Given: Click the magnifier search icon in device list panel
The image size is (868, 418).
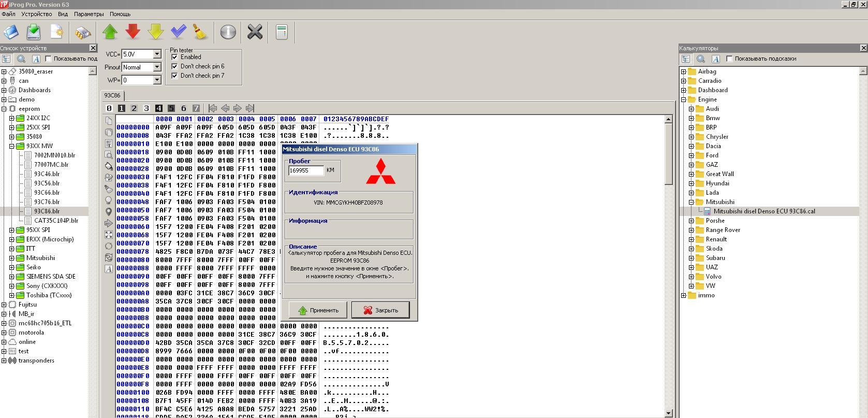Looking at the screenshot, I should click(21, 59).
